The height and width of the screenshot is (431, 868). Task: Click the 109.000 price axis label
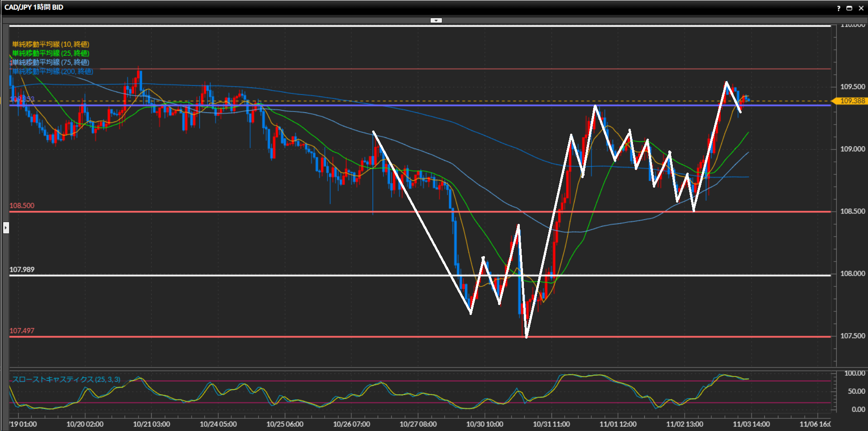pos(852,149)
